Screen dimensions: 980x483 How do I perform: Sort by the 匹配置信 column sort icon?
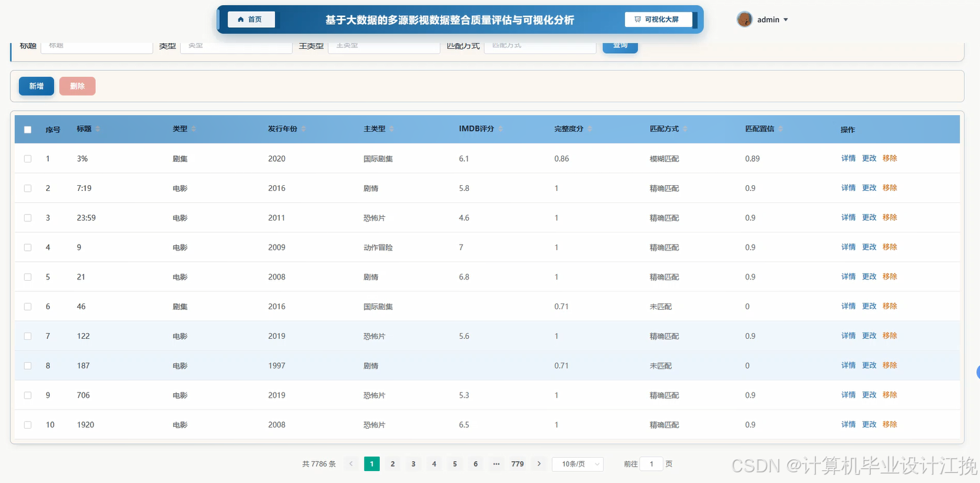pos(780,129)
